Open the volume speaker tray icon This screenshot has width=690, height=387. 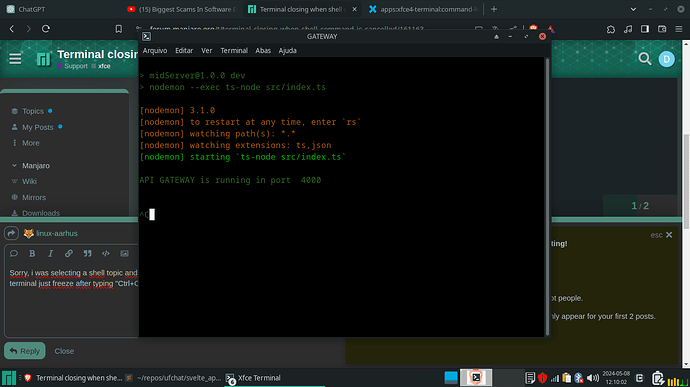[x=593, y=378]
